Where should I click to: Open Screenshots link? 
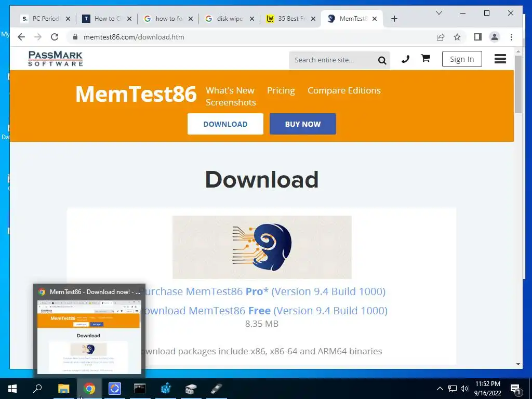pos(231,102)
